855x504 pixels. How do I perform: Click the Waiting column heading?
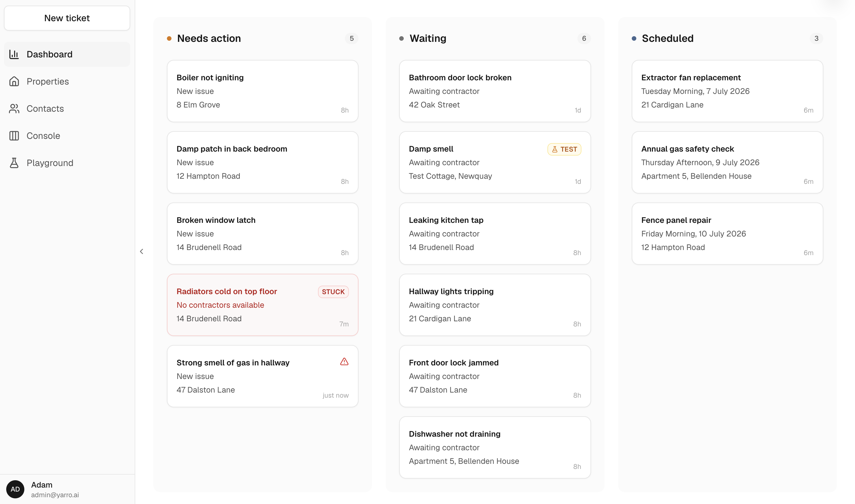428,38
